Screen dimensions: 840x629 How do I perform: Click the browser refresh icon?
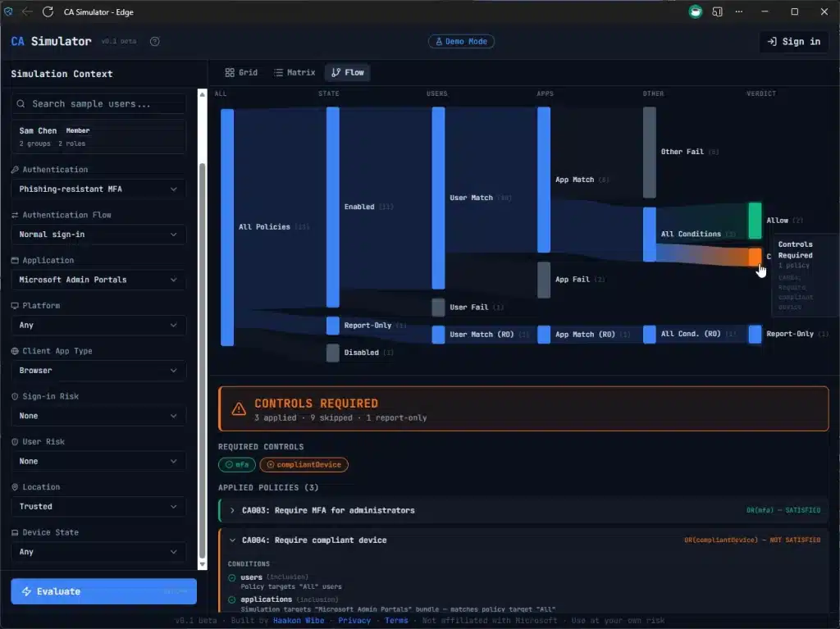(x=48, y=12)
